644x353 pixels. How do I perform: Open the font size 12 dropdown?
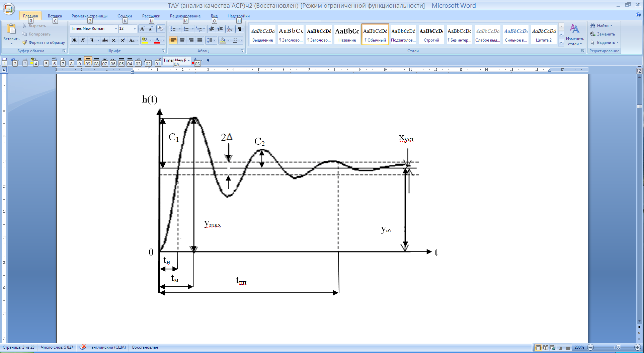[135, 29]
